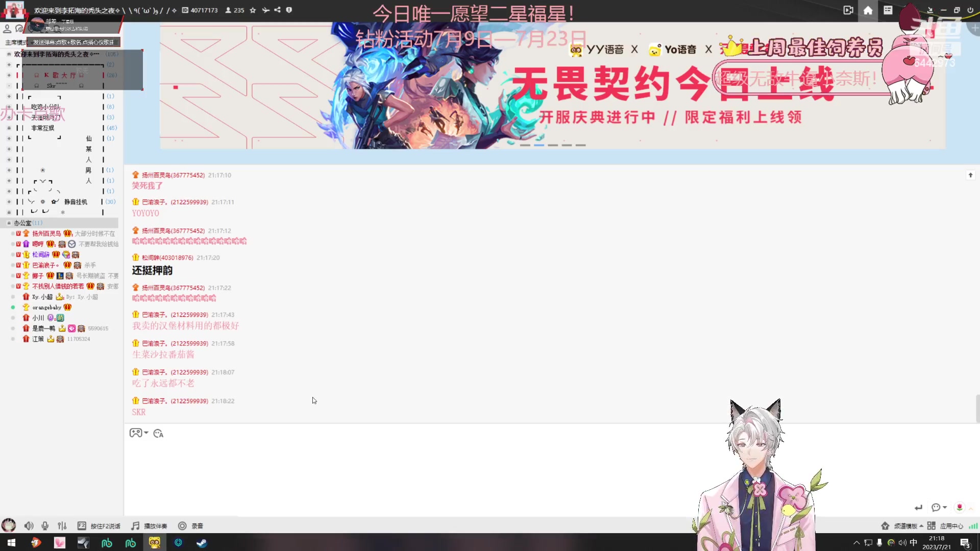980x551 pixels.
Task: Click channel ID 40717173 in title bar
Action: pyautogui.click(x=204, y=10)
